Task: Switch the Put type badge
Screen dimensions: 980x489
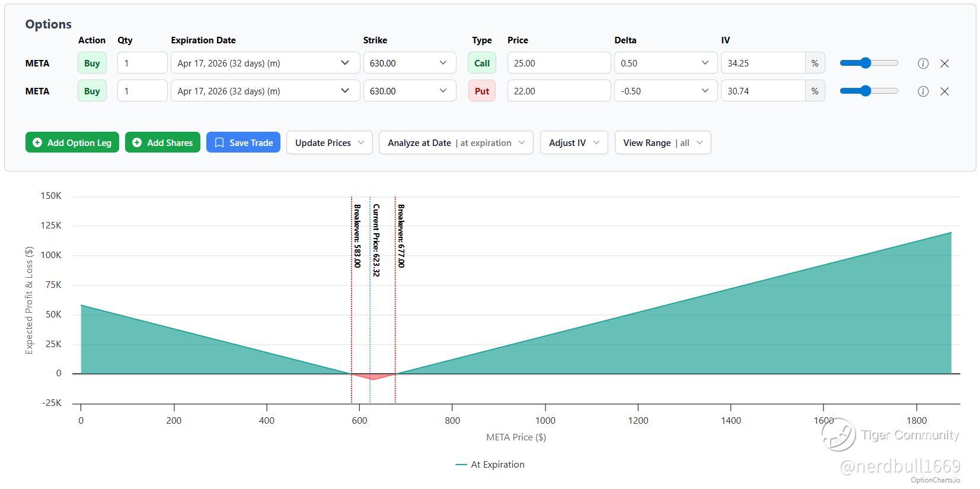Action: (481, 91)
